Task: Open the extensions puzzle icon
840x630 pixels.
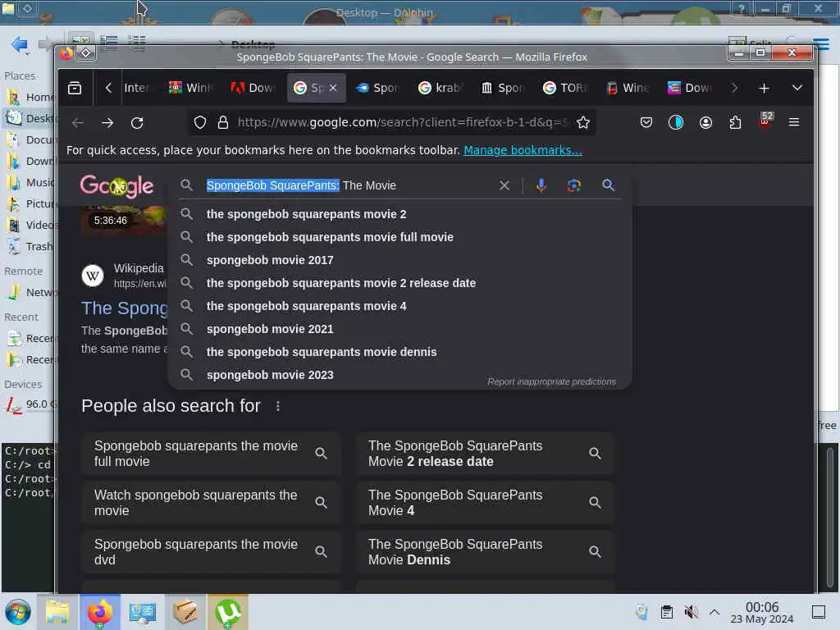Action: coord(735,123)
